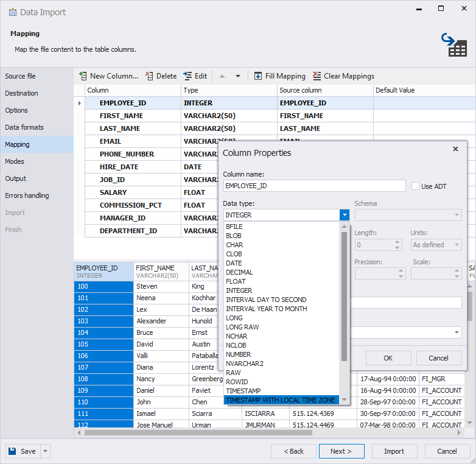Viewport: 476px width, 464px height.
Task: Click the Type column header
Action: 229,90
